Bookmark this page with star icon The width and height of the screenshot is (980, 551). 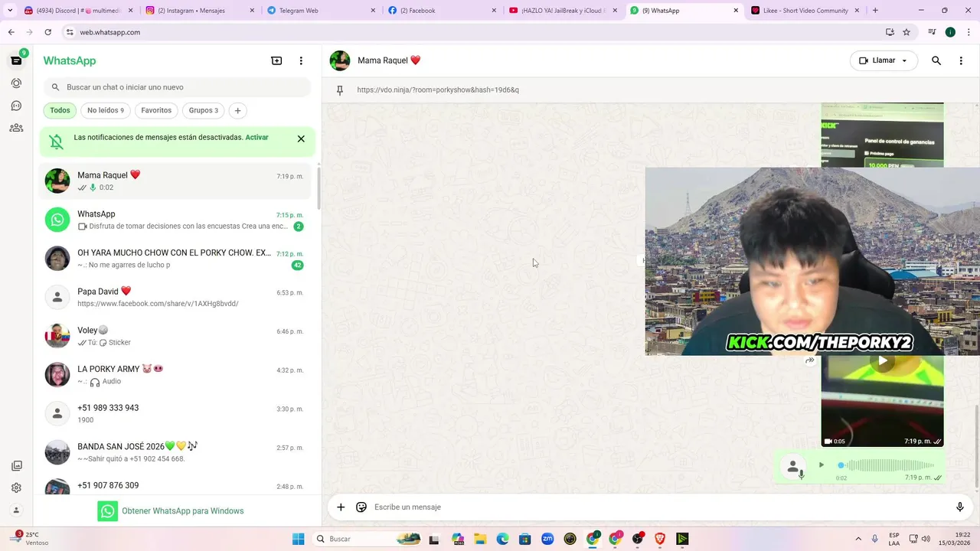(906, 32)
